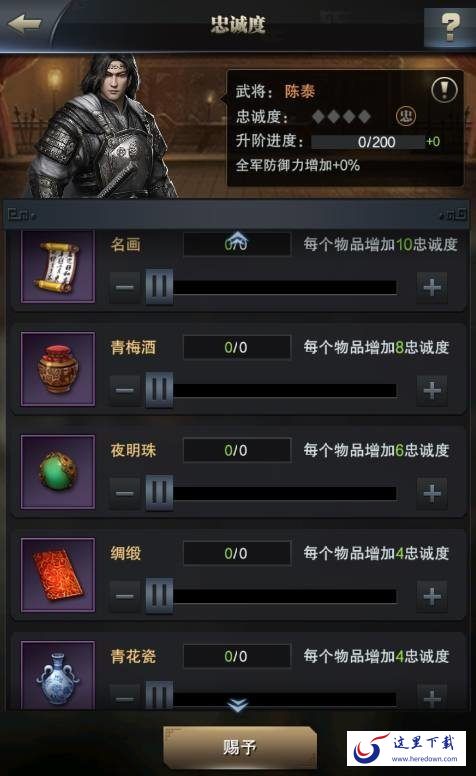Image resolution: width=476 pixels, height=776 pixels.
Task: Open help with the question mark icon
Action: [450, 27]
